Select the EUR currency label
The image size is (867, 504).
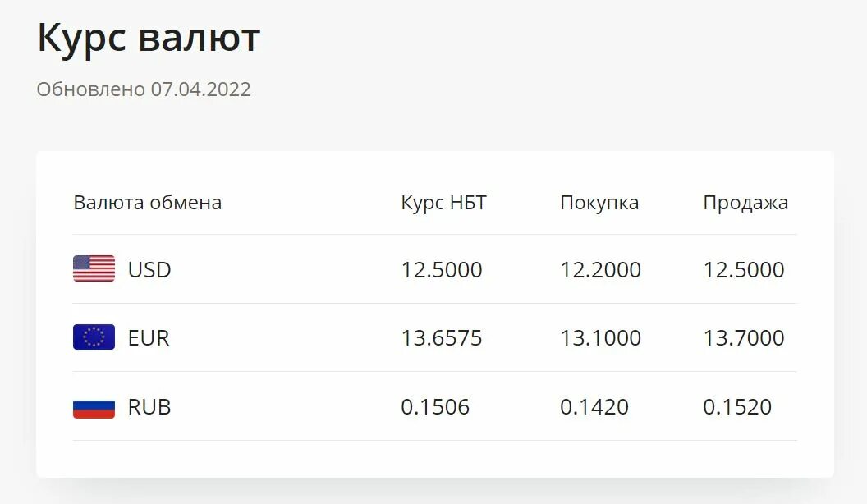pyautogui.click(x=149, y=337)
